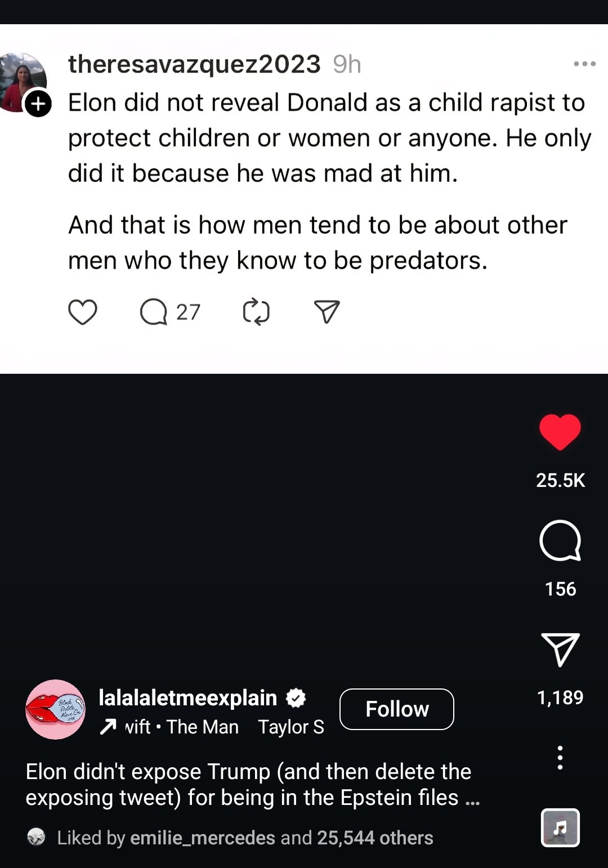View the 25.5K like count
Viewport: 608px width, 868px height.
(560, 480)
